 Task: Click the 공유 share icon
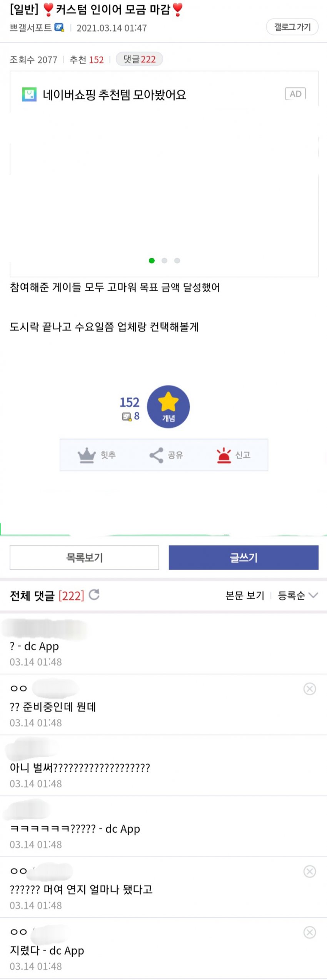(x=157, y=455)
